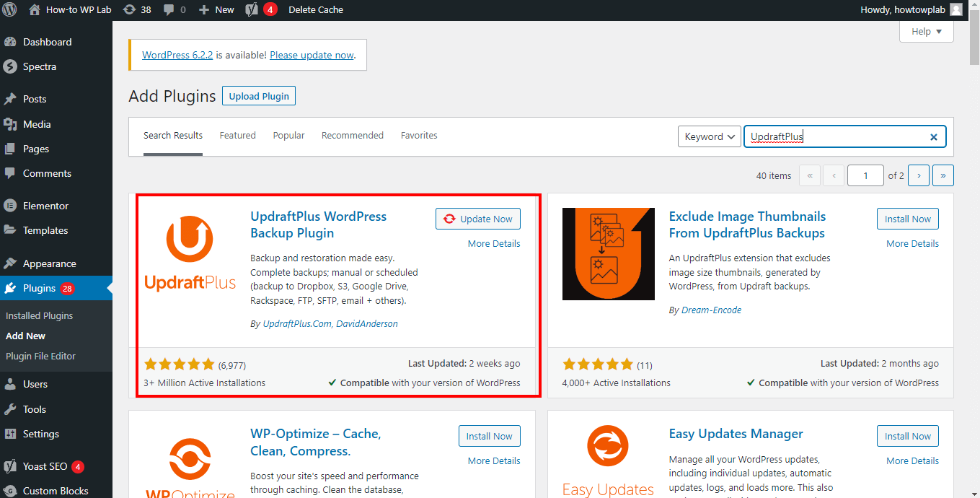Image resolution: width=980 pixels, height=498 pixels.
Task: Click the UpdraftPlus plugin logo
Action: pyautogui.click(x=190, y=254)
